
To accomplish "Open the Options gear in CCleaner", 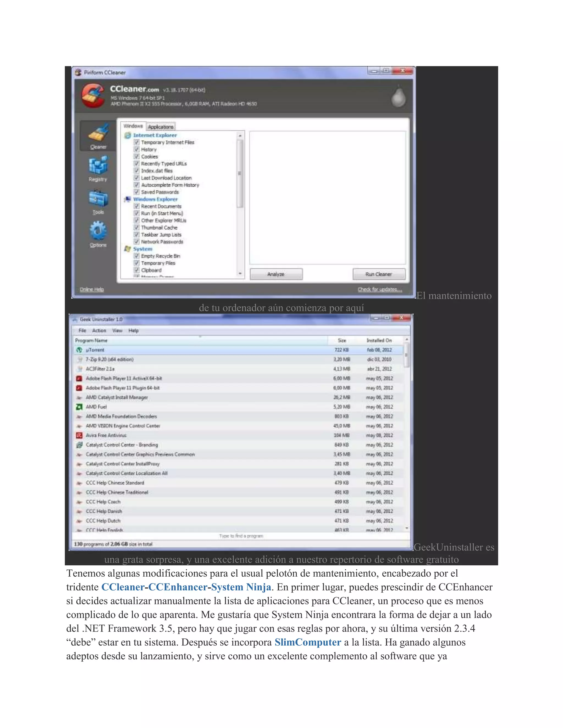I will [98, 234].
